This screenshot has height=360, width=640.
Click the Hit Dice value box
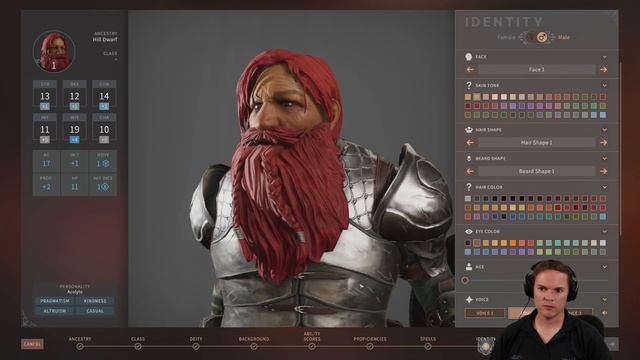click(x=102, y=184)
